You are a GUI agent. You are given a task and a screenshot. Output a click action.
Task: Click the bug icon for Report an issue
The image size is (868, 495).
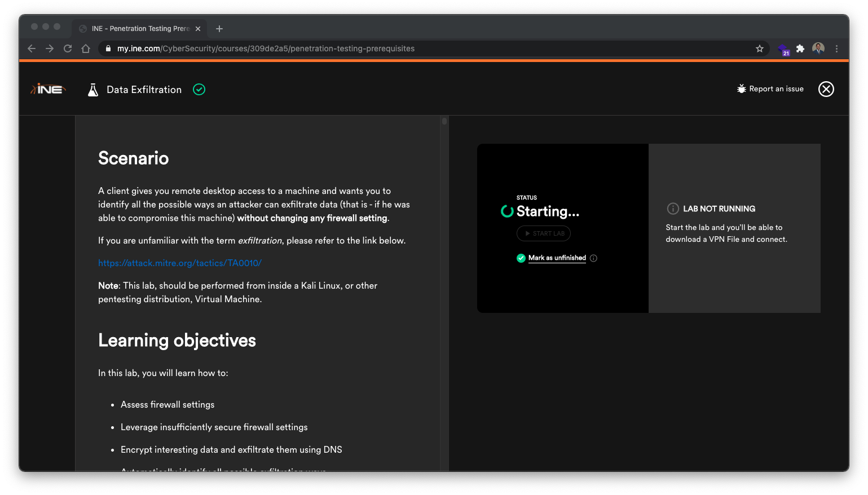tap(741, 89)
